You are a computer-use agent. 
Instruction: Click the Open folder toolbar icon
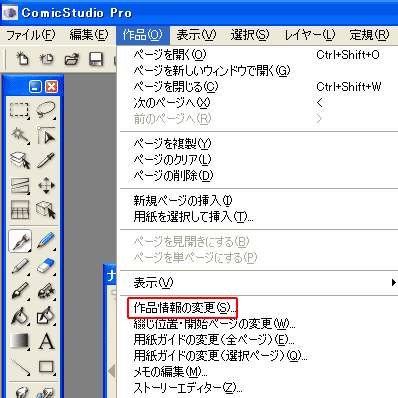coord(71,59)
